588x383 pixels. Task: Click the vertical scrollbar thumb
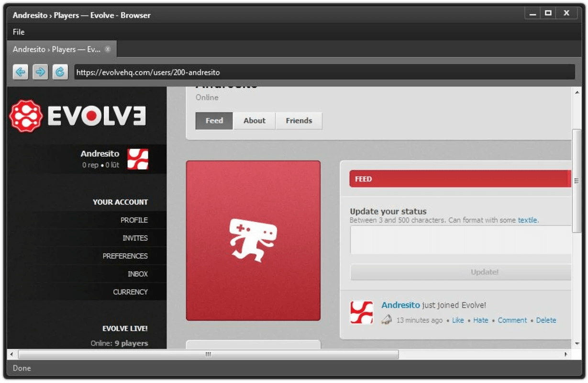tap(576, 181)
